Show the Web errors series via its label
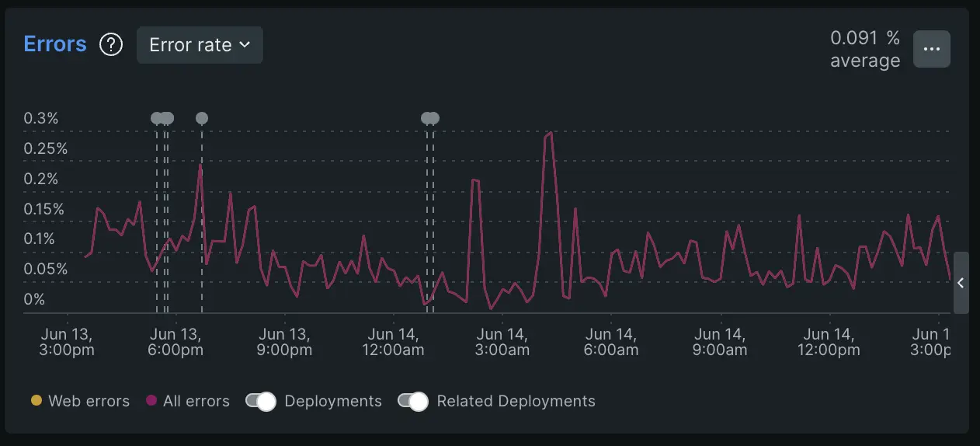Viewport: 980px width, 446px height. point(89,402)
